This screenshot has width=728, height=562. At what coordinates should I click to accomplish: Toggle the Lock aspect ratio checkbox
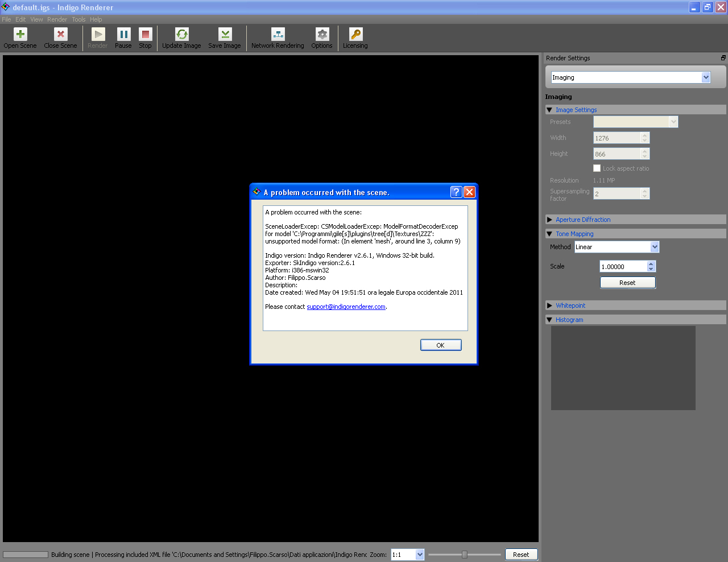coord(597,168)
